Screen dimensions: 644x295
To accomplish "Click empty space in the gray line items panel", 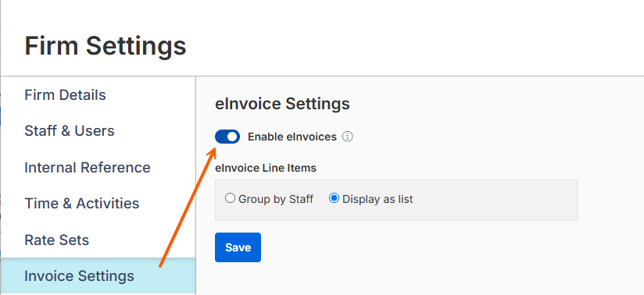I will [493, 200].
